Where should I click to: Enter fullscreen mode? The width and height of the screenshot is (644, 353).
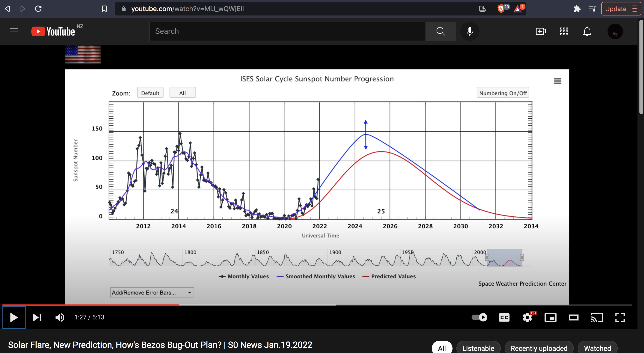pos(620,317)
